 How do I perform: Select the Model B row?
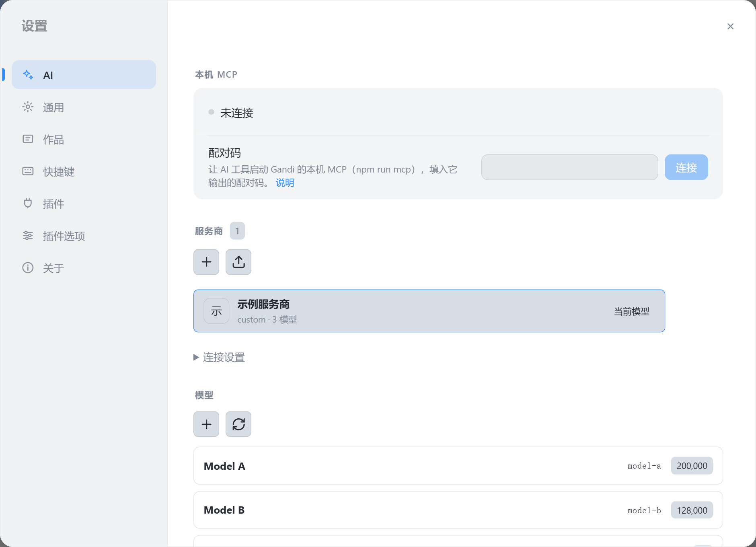click(458, 510)
